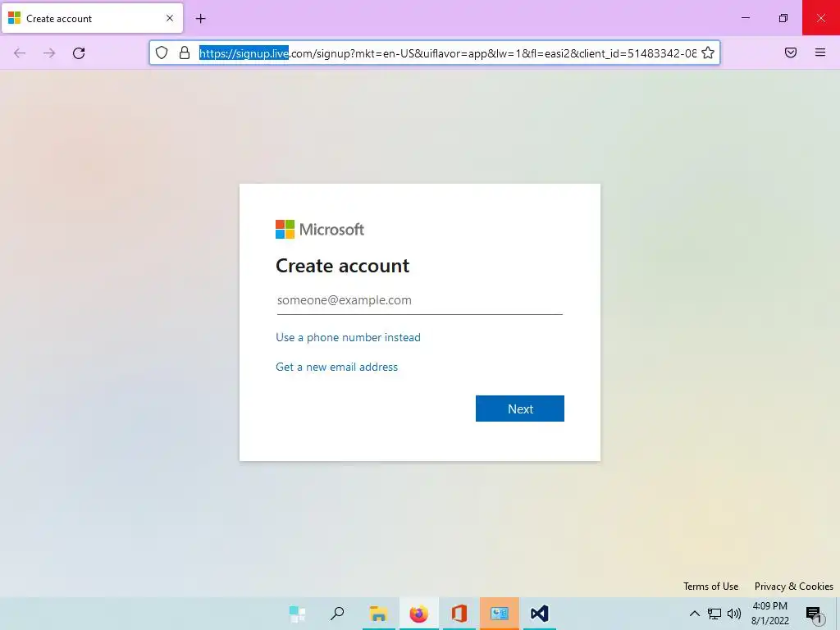
Task: Open Visual Studio from the taskbar
Action: tap(540, 614)
